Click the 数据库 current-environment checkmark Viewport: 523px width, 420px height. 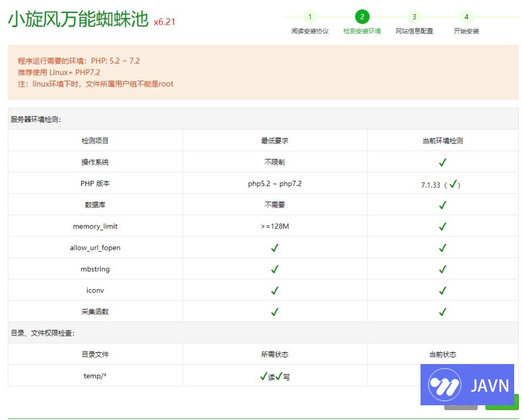tap(443, 205)
